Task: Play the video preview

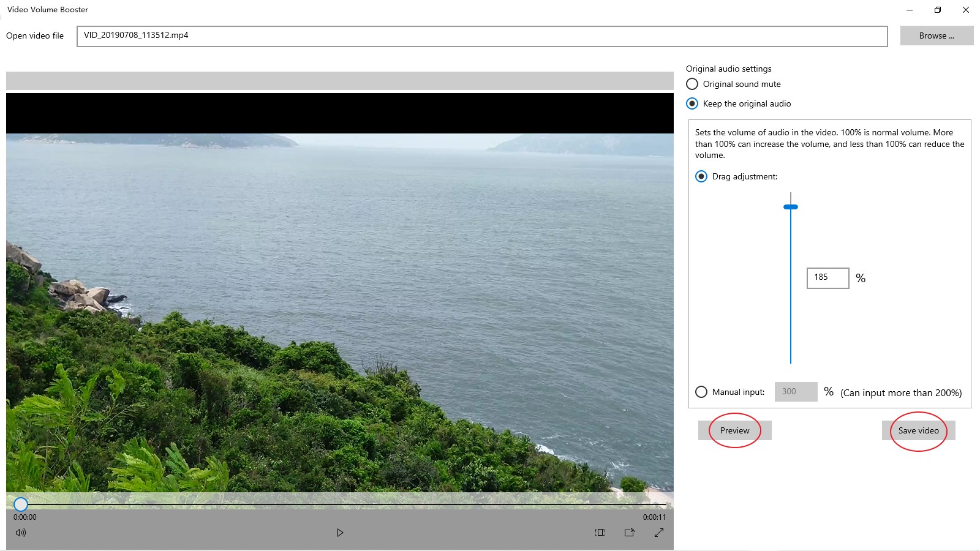Action: pyautogui.click(x=340, y=533)
